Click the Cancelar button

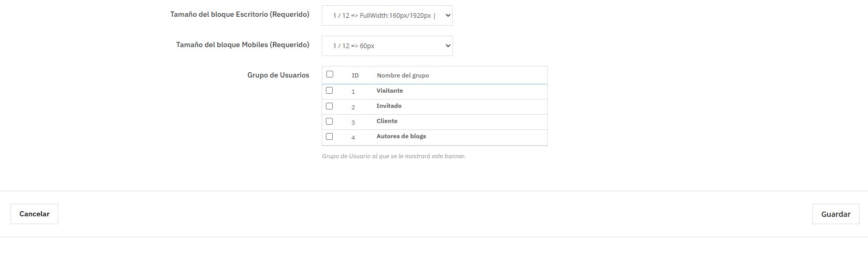[x=34, y=214]
